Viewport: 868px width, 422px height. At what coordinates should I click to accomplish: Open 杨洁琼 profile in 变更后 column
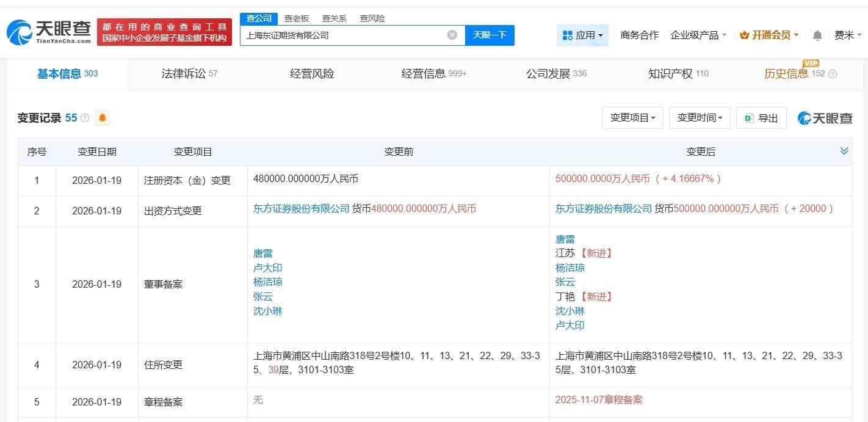click(570, 268)
